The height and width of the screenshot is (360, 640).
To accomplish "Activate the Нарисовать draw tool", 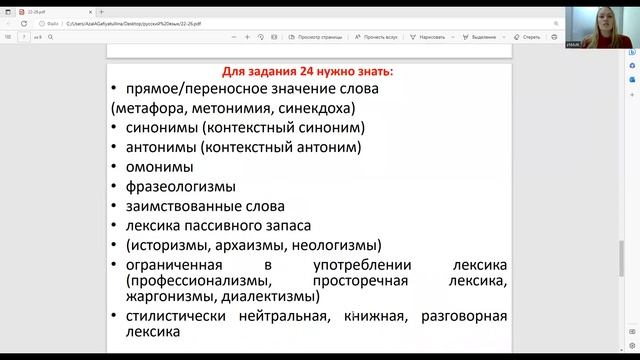I will pyautogui.click(x=427, y=37).
